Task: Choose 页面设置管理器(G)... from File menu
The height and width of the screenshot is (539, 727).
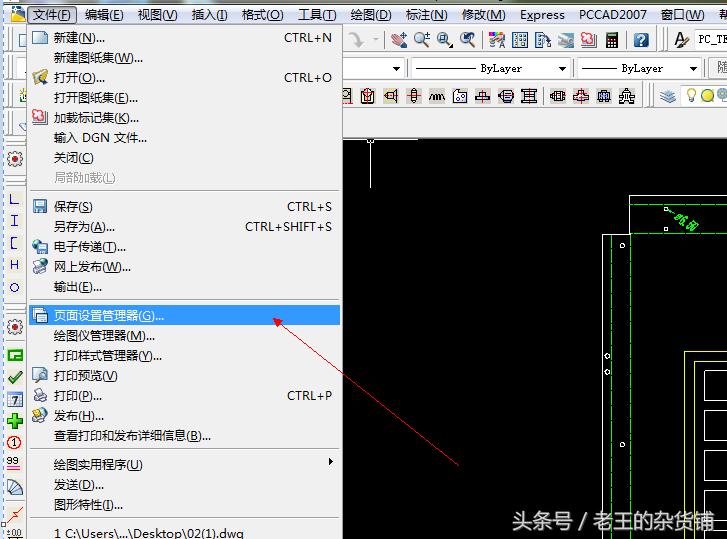Action: (184, 316)
